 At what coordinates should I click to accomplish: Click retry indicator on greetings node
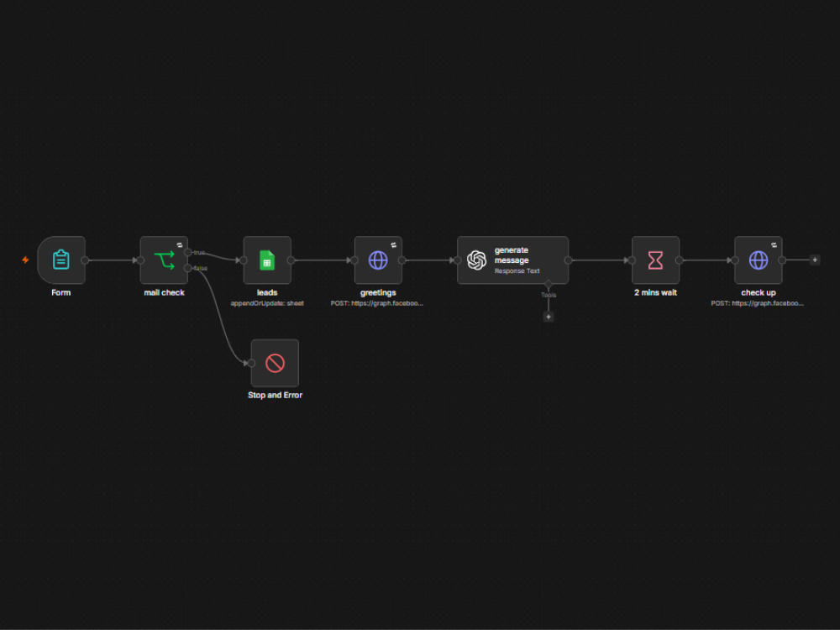point(394,244)
